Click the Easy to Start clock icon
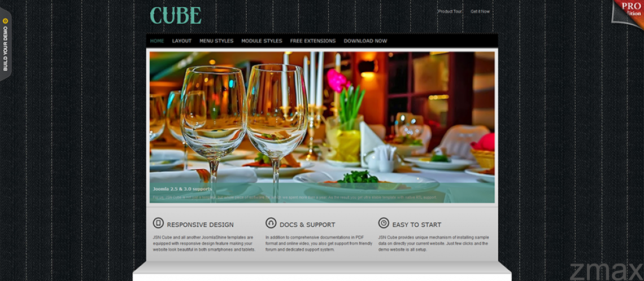Viewport: 644px width, 281px height. [x=384, y=223]
